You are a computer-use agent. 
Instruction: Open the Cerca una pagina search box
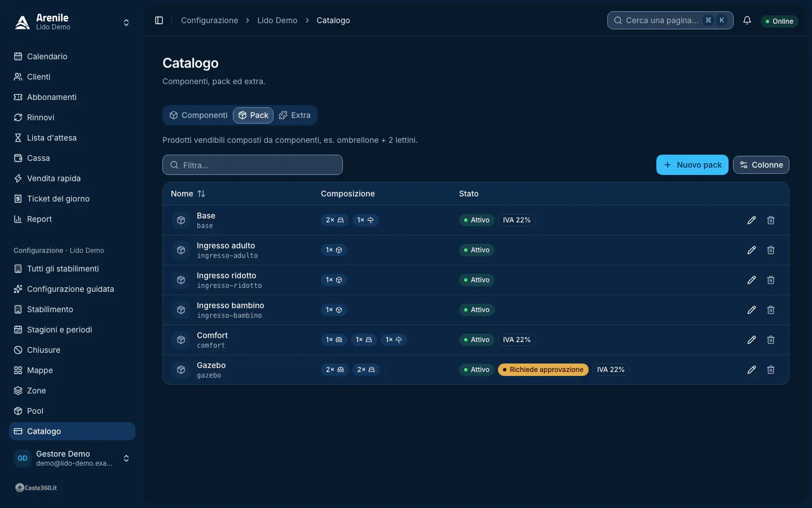point(670,20)
